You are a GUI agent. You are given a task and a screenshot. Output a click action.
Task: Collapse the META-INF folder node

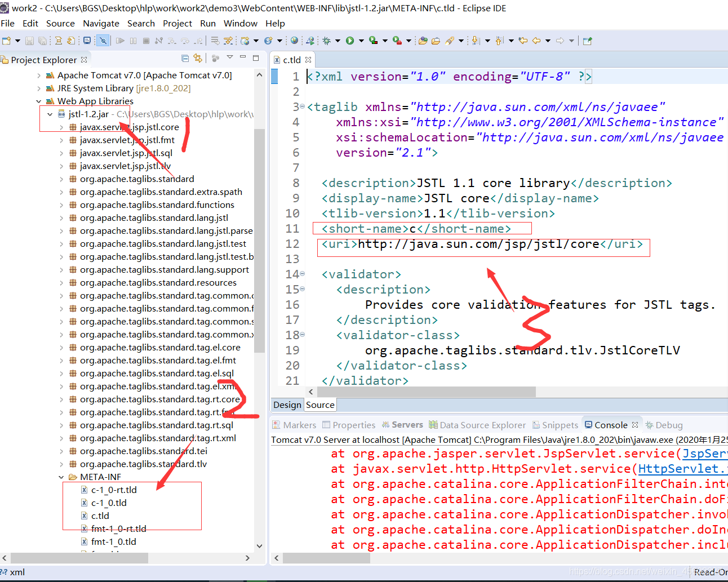click(61, 477)
